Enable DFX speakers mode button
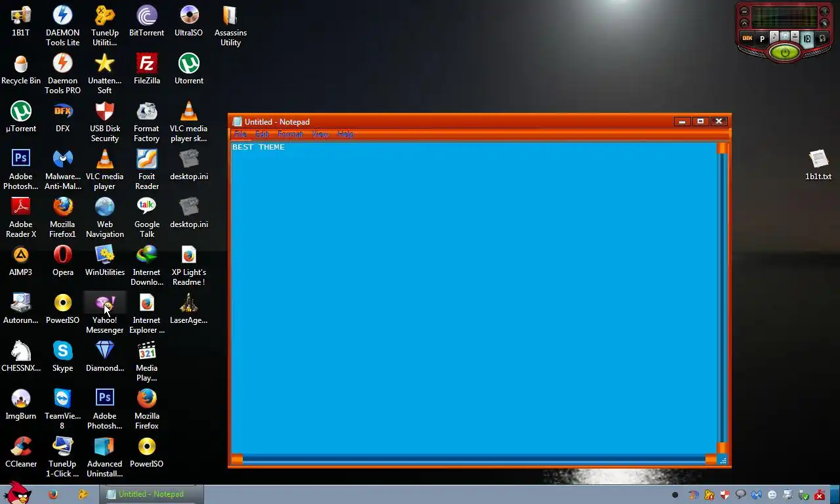 [807, 39]
